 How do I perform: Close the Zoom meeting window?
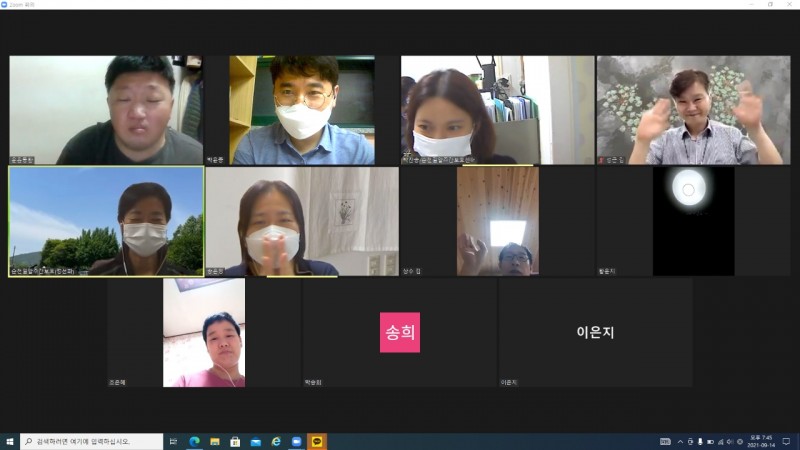pos(790,4)
